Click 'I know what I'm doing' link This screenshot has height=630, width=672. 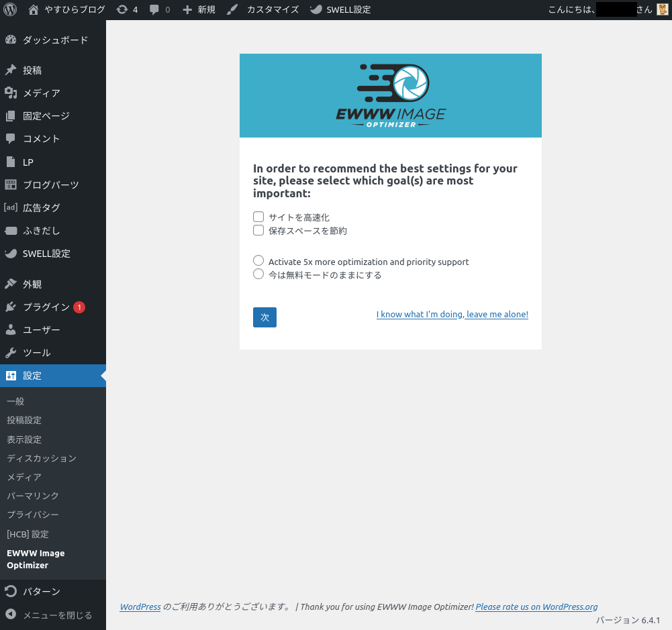point(452,314)
